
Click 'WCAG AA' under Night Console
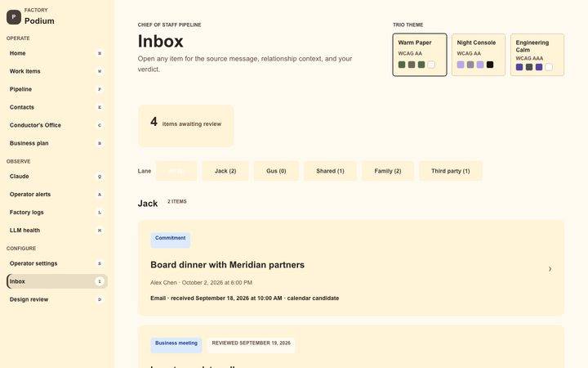[469, 53]
